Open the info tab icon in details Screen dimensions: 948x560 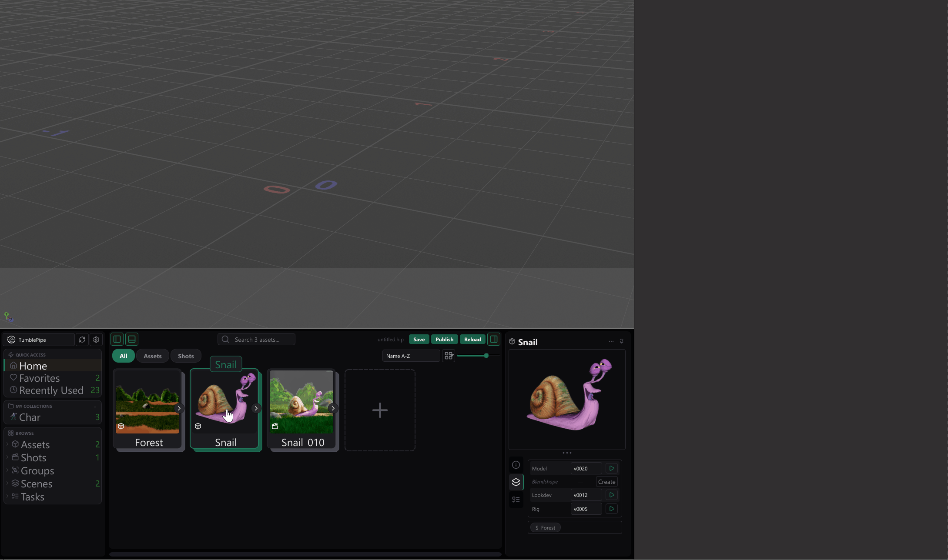516,465
